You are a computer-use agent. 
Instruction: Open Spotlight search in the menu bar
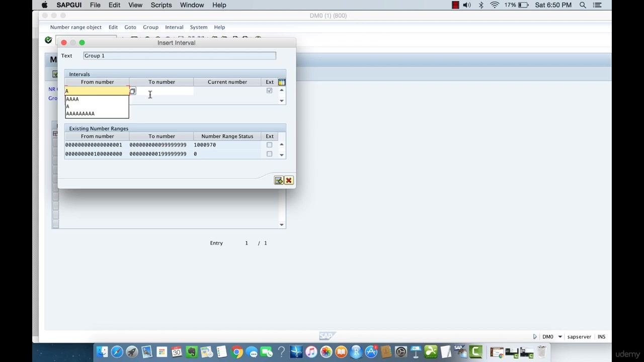(x=583, y=5)
